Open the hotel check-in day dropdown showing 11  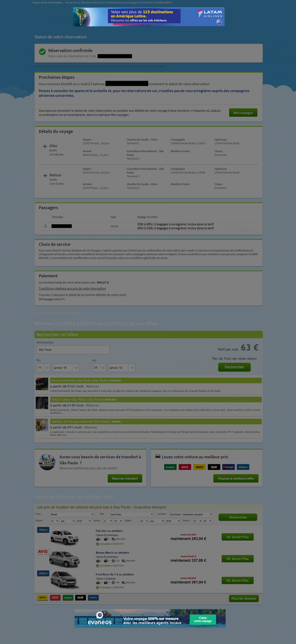point(43,368)
